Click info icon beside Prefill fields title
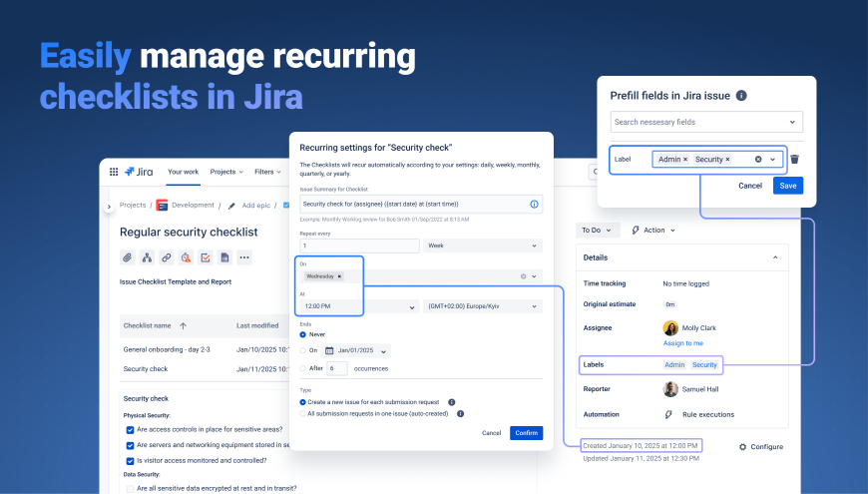 click(x=741, y=95)
